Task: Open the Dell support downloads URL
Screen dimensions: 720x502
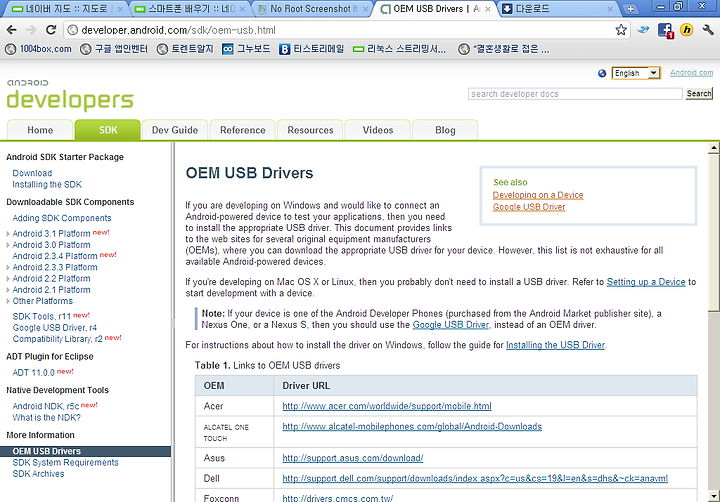Action: coord(475,479)
